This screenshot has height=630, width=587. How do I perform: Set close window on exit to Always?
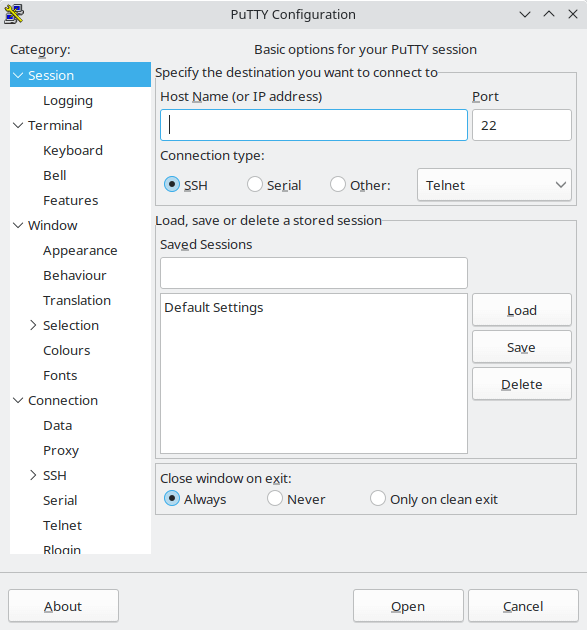[172, 499]
